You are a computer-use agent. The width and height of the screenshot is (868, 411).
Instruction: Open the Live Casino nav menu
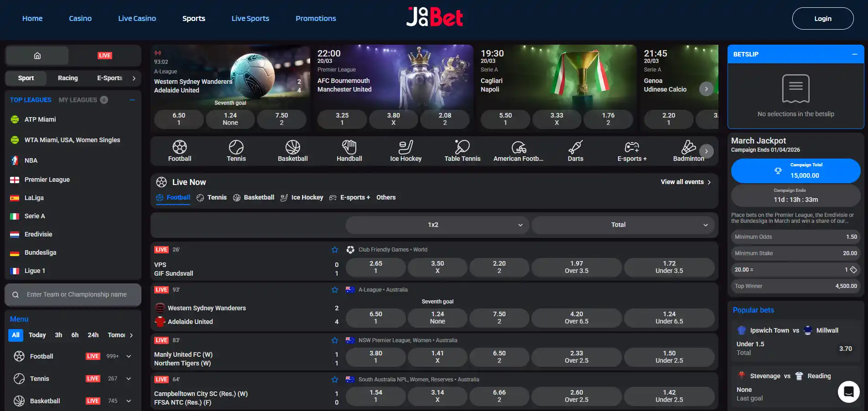click(x=137, y=18)
